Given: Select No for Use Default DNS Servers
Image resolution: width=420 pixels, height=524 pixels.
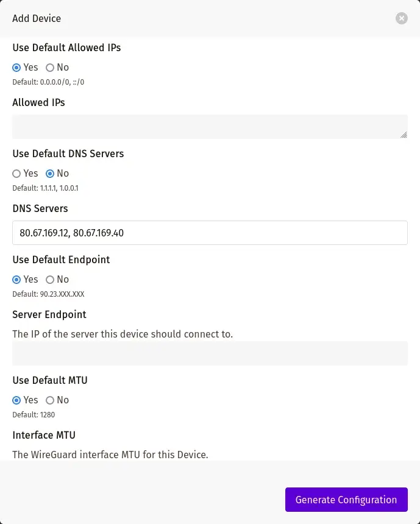Looking at the screenshot, I should point(50,174).
